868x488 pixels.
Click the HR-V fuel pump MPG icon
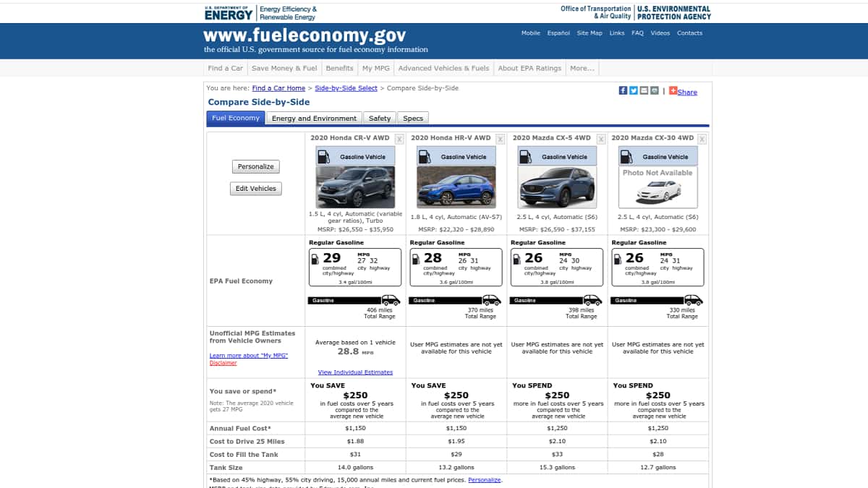coord(417,259)
